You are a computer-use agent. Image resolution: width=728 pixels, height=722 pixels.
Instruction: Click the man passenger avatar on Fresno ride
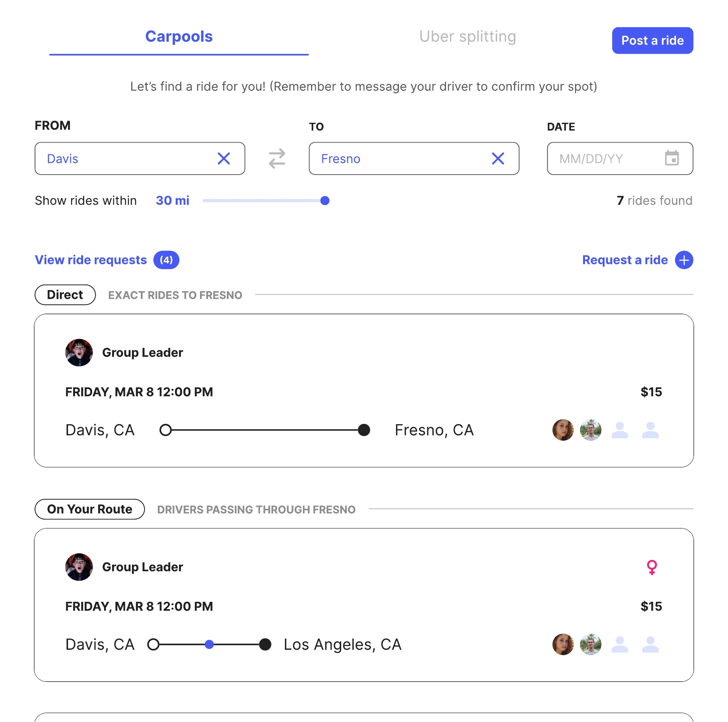[x=590, y=430]
